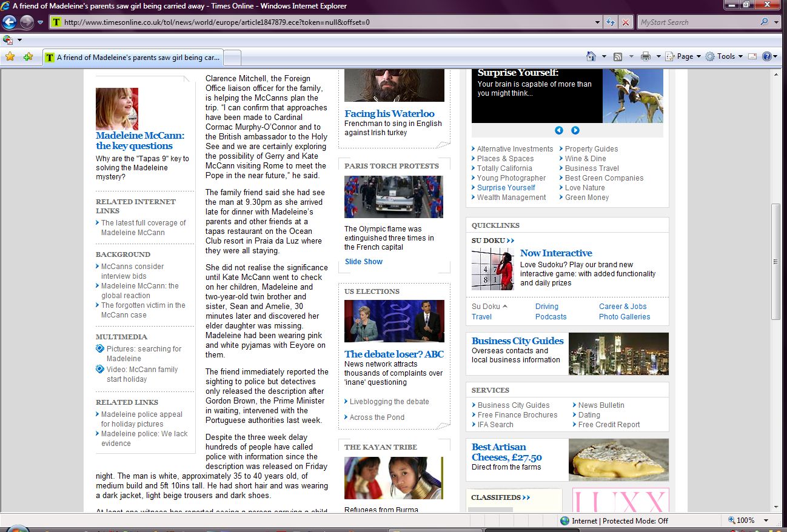Click the vertical page scrollbar thumb
Image resolution: width=787 pixels, height=532 pixels.
775,262
